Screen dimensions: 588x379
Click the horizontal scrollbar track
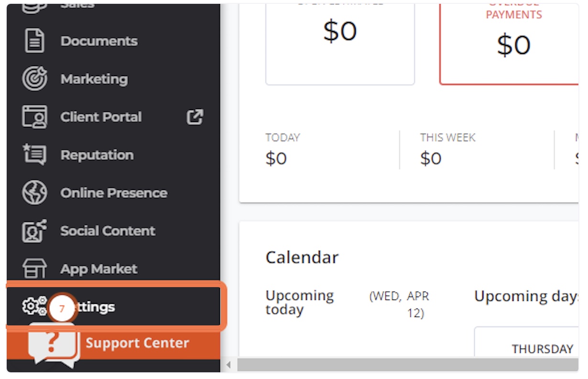(x=408, y=365)
